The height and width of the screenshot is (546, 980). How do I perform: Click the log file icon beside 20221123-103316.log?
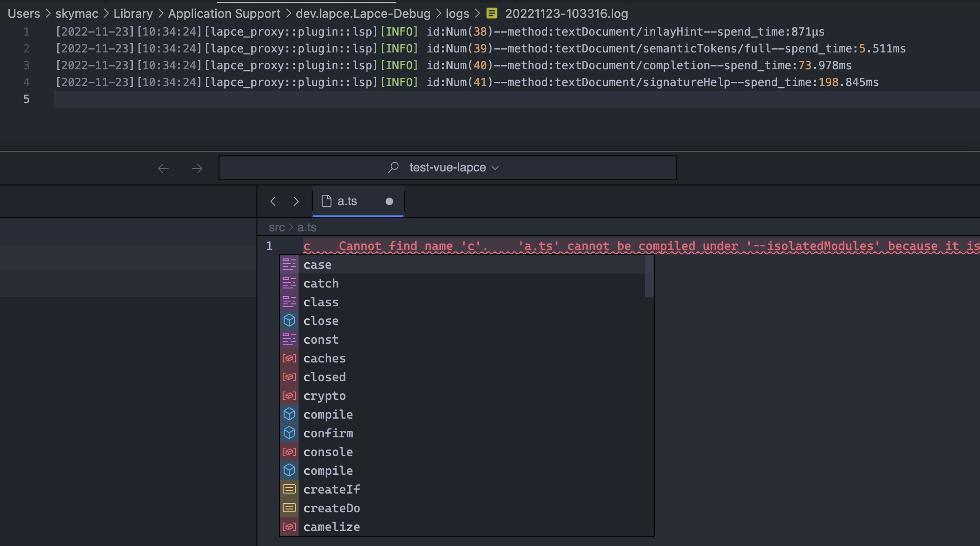coord(490,14)
